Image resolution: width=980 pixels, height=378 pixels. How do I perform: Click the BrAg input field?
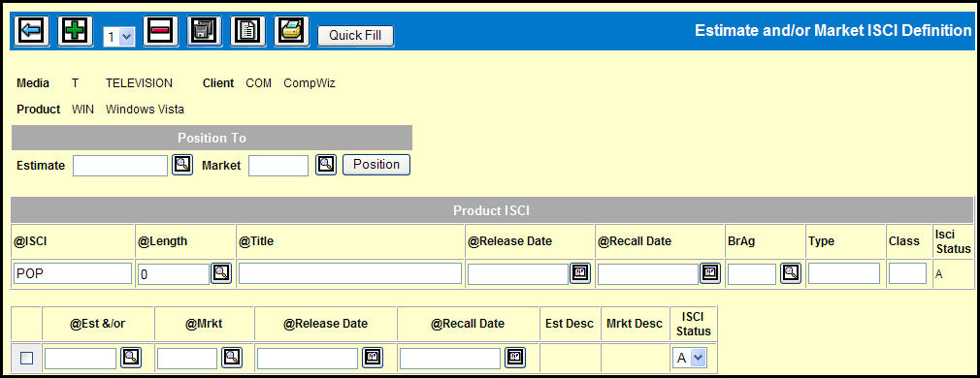[x=752, y=273]
